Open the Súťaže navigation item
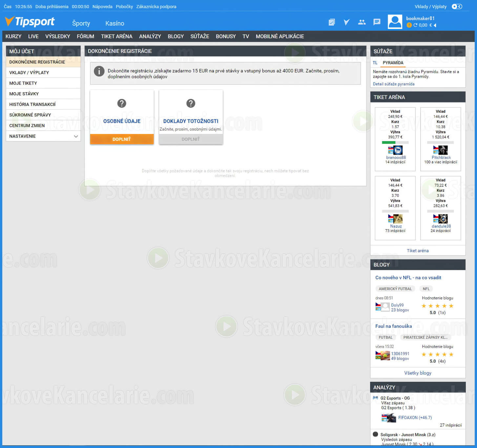Screen dimensions: 477x448 click(x=200, y=36)
